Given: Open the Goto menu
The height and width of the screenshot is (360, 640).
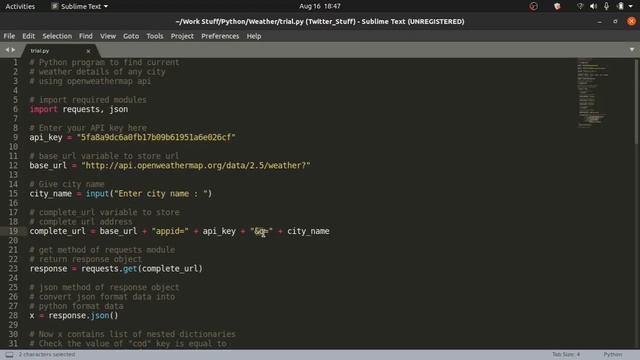Looking at the screenshot, I should (131, 36).
